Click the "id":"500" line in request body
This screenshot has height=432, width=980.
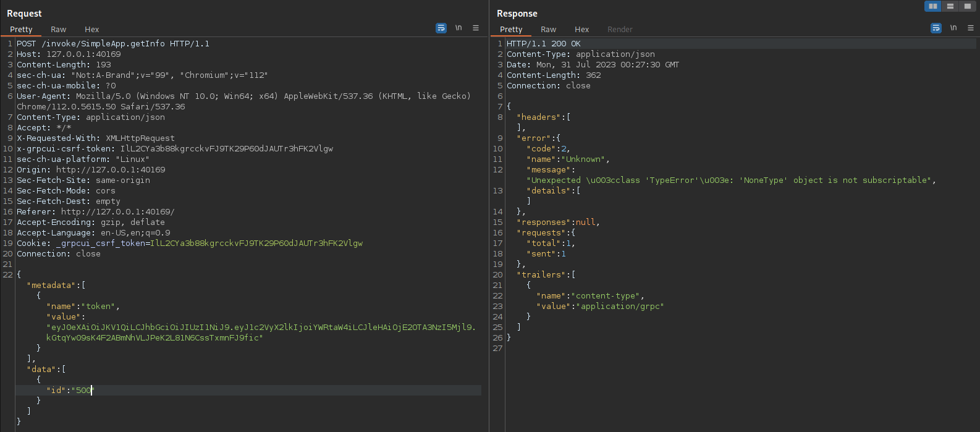tap(69, 391)
